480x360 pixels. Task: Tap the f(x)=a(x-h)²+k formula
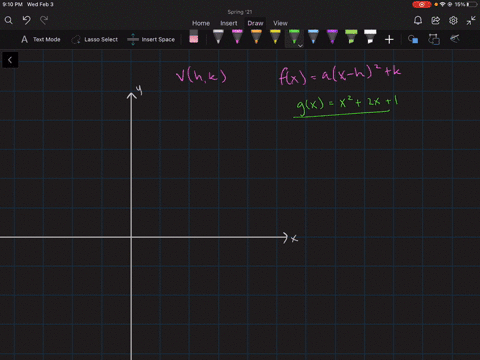coord(340,74)
